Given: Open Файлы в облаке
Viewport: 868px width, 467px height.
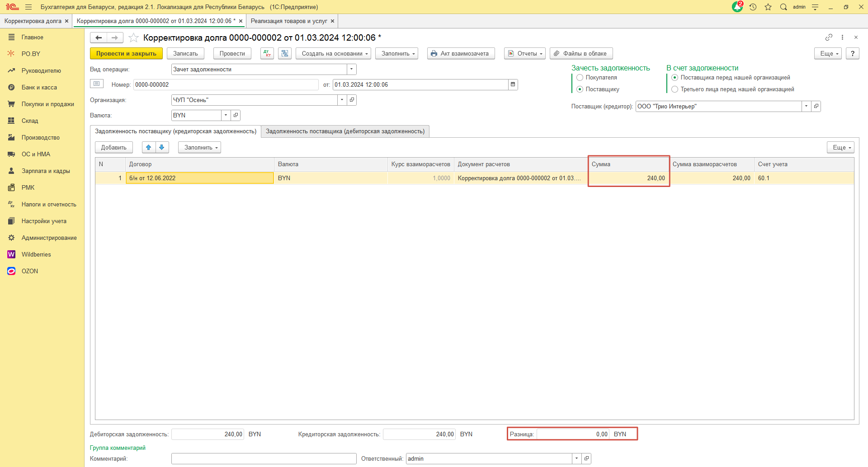Looking at the screenshot, I should (581, 53).
